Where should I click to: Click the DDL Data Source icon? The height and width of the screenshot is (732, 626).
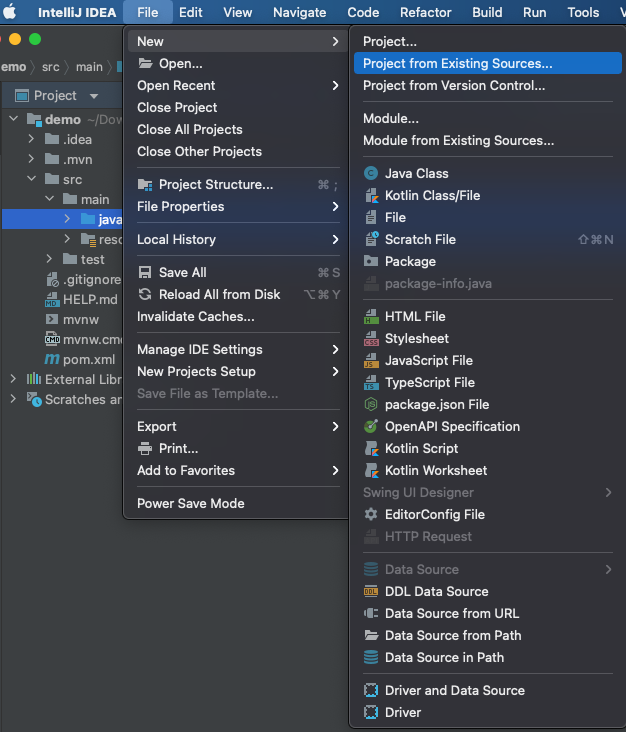[371, 591]
